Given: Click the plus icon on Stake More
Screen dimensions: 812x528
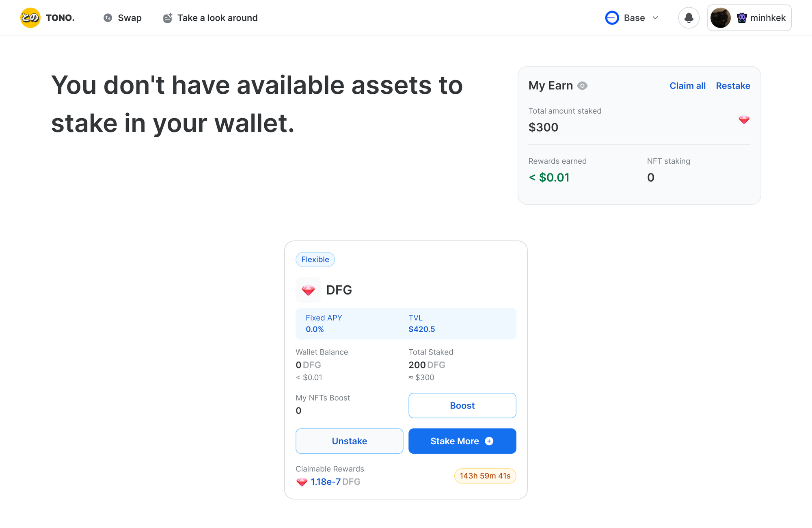Looking at the screenshot, I should coord(489,441).
